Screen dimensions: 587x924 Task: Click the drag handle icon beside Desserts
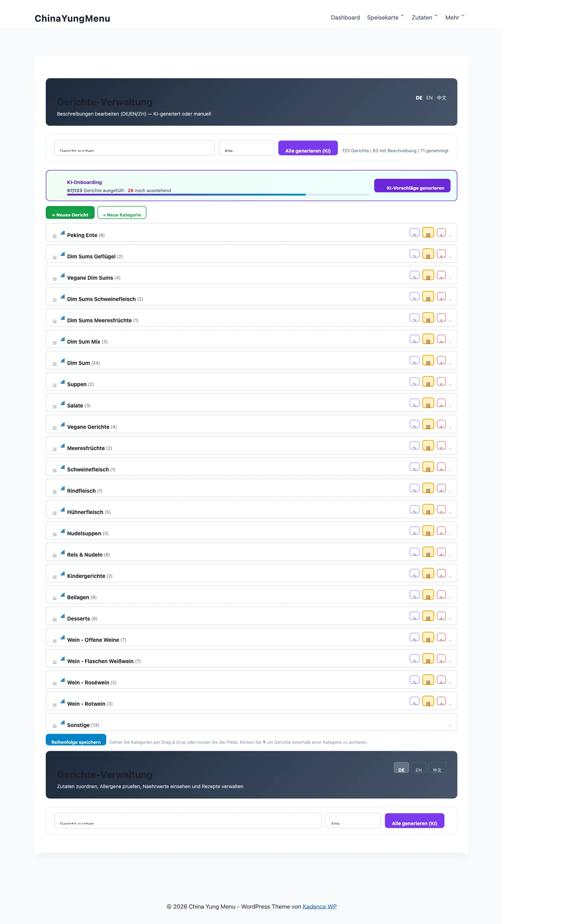[x=55, y=620]
